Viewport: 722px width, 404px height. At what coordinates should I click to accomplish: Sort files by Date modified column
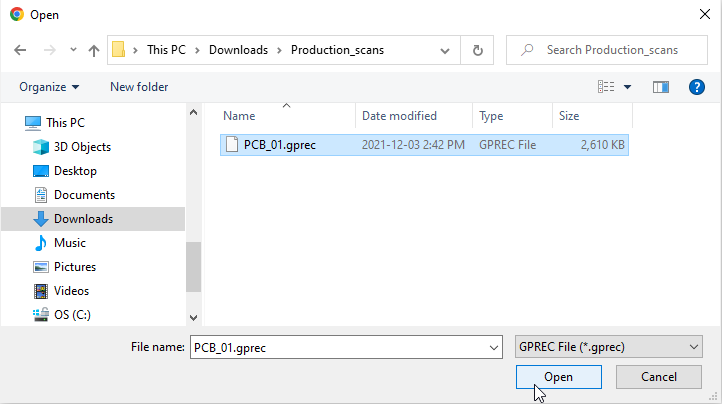[x=399, y=116]
